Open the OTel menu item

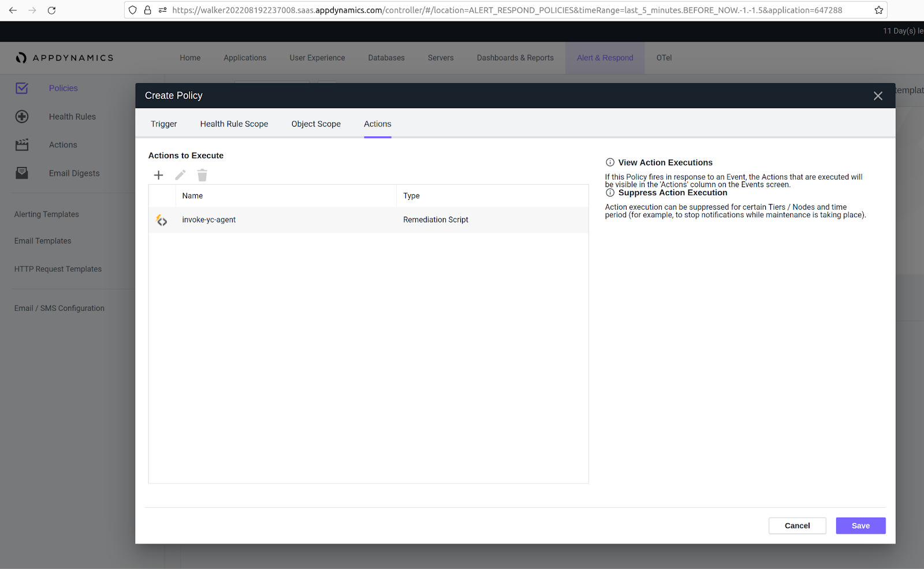(x=664, y=58)
